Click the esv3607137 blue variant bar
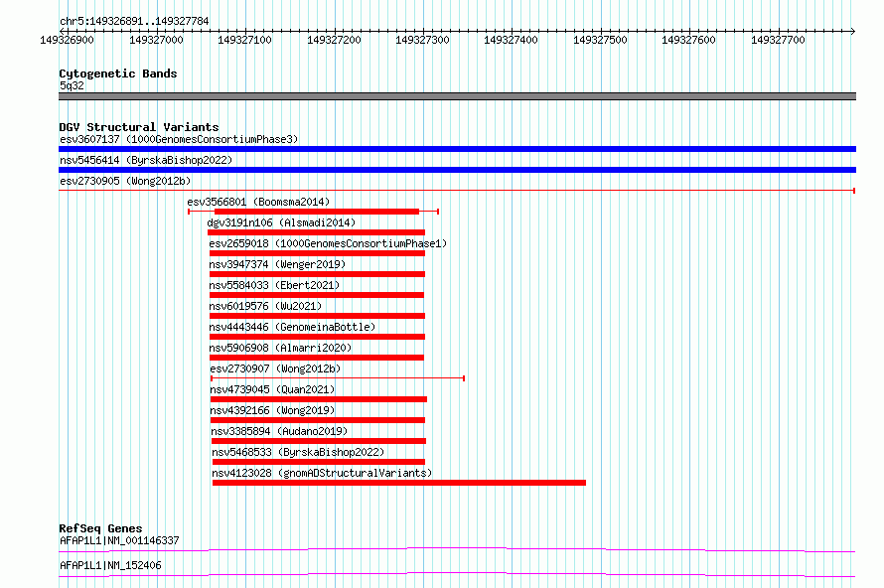884x588 pixels. click(x=457, y=149)
